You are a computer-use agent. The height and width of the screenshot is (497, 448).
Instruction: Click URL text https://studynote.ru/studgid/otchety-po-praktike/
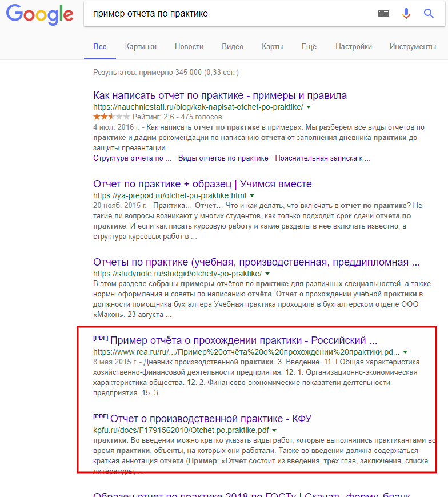tap(177, 274)
